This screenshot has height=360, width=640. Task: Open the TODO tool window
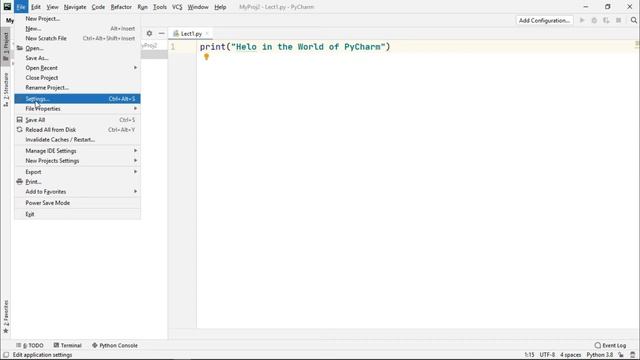pos(30,345)
